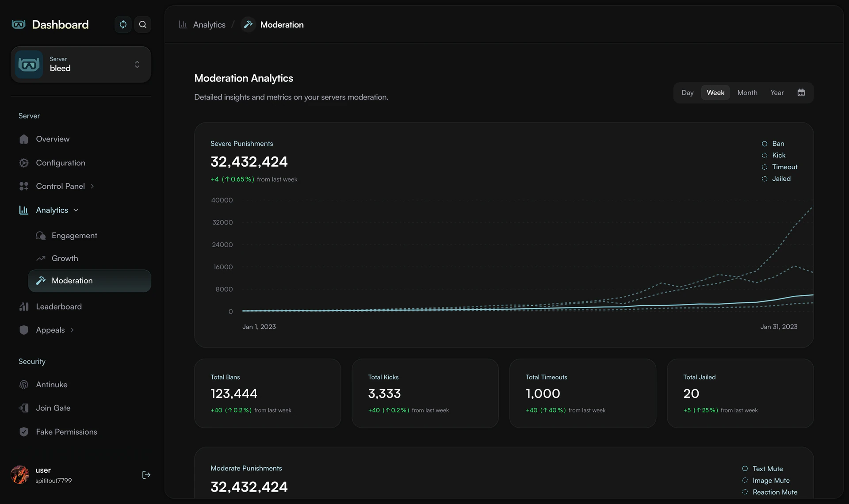Viewport: 849px width, 504px height.
Task: Toggle the Jailed series in chart legend
Action: pos(776,179)
